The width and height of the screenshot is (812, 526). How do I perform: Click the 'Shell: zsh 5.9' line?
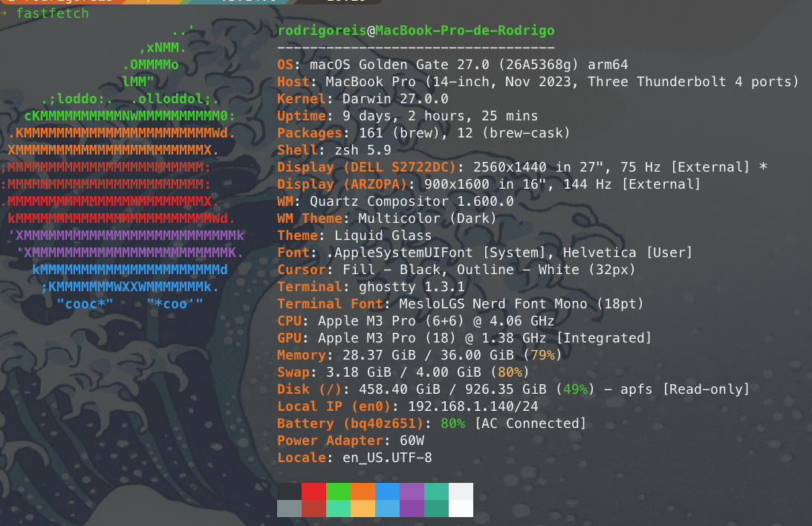tap(334, 150)
